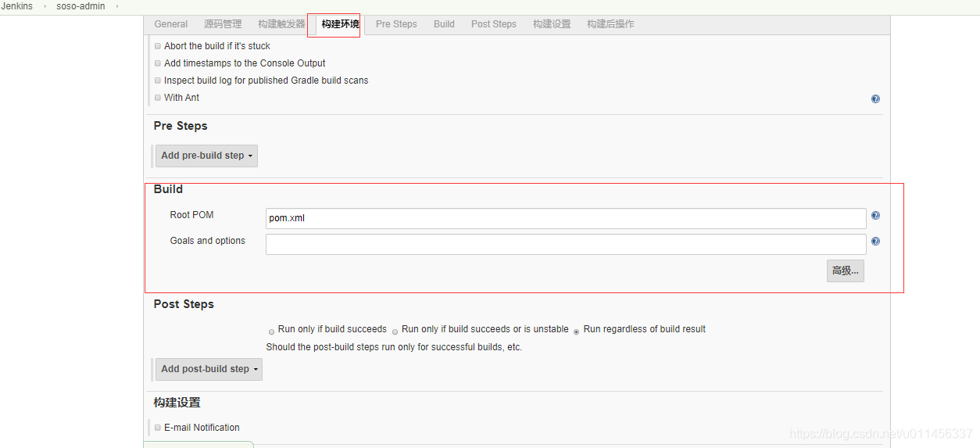Open the 构建后操作 tab
Screen dimensions: 980x448
coord(610,24)
